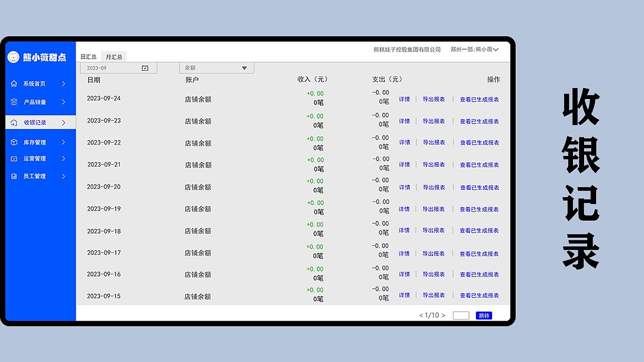Open 详情 for 2023-09-21
Viewport: 644px width, 362px height.
point(405,165)
